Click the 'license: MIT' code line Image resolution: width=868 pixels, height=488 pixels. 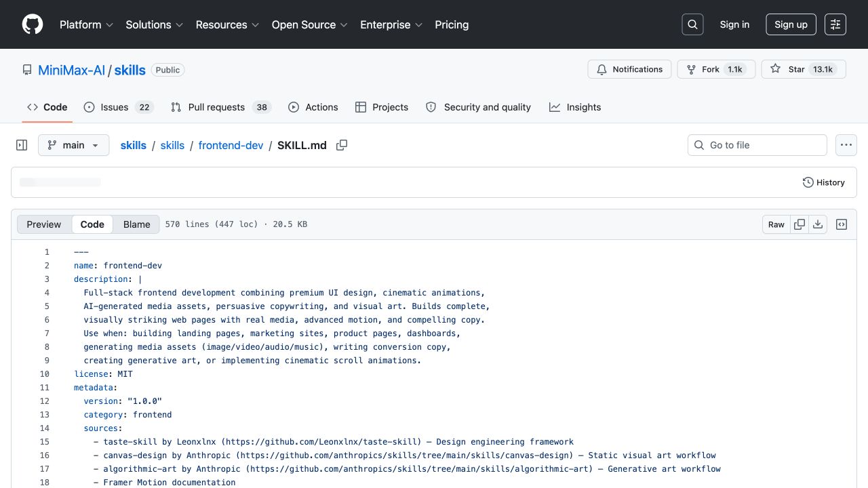pos(103,374)
